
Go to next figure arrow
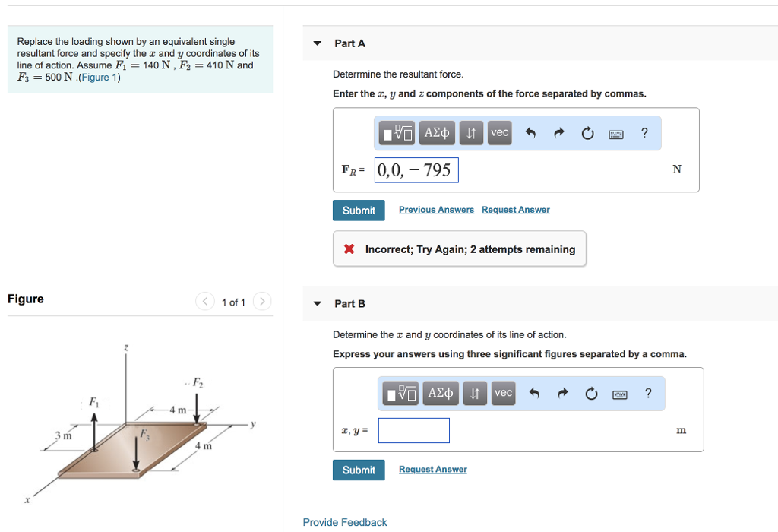coord(261,302)
